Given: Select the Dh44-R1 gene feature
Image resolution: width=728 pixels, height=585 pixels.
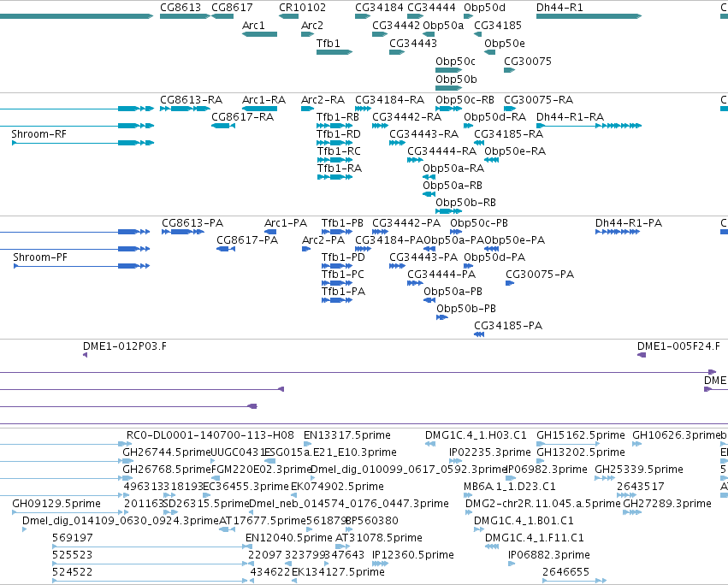Looking at the screenshot, I should click(589, 16).
